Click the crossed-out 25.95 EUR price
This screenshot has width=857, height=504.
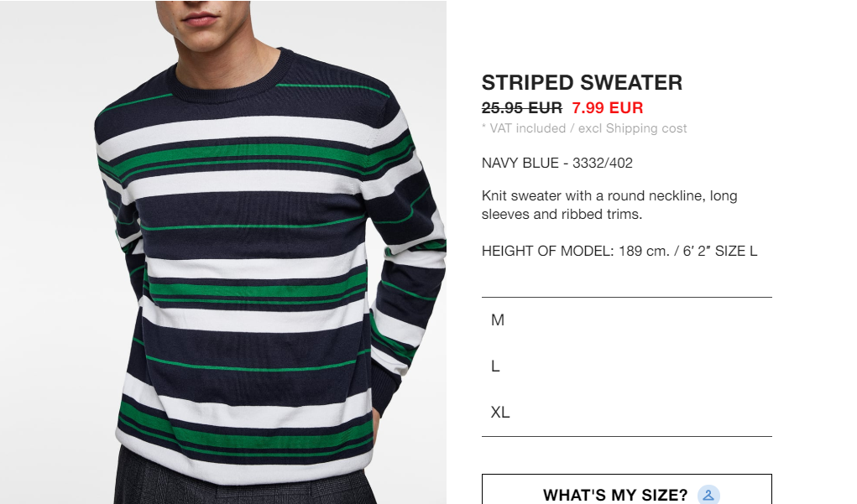point(521,107)
